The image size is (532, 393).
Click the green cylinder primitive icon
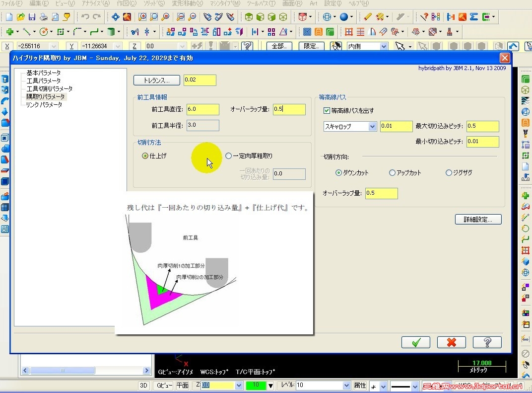(x=111, y=32)
